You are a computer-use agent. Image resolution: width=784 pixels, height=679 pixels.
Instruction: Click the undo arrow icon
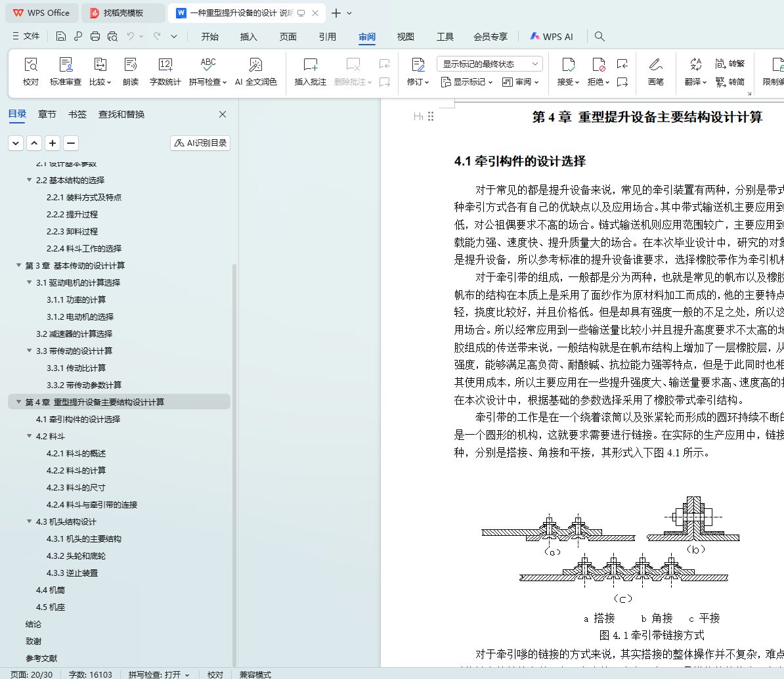click(131, 36)
